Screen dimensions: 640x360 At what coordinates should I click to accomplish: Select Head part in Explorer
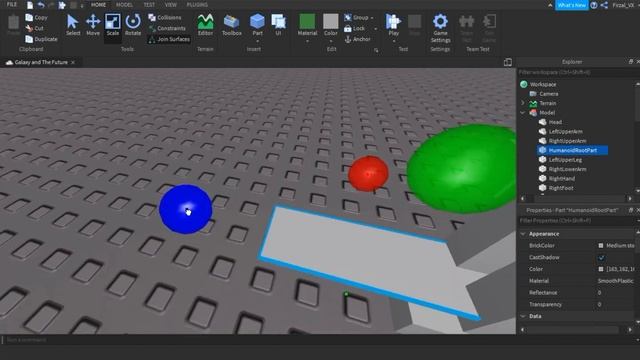(x=555, y=122)
